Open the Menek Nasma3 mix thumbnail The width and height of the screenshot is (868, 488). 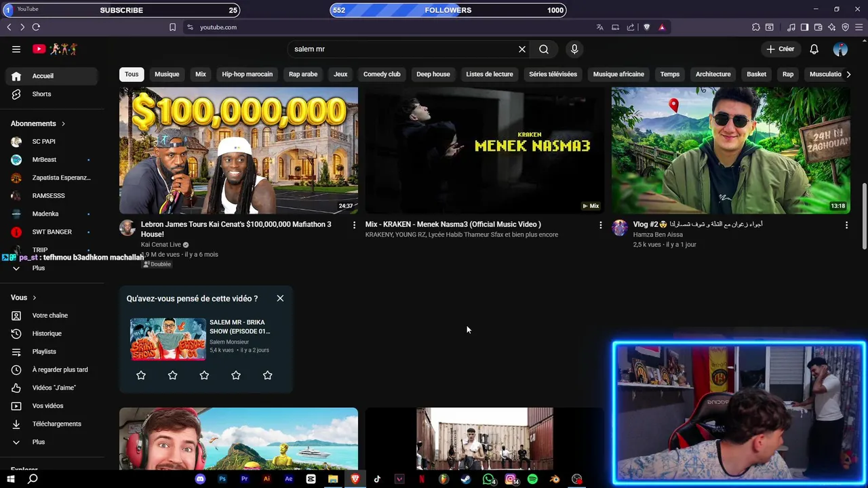(x=484, y=150)
